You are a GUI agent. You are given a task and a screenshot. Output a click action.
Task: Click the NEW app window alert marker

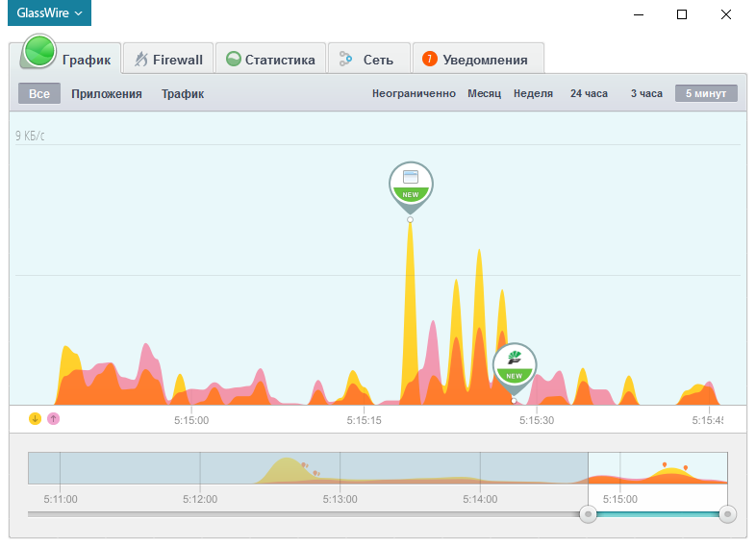click(x=411, y=187)
